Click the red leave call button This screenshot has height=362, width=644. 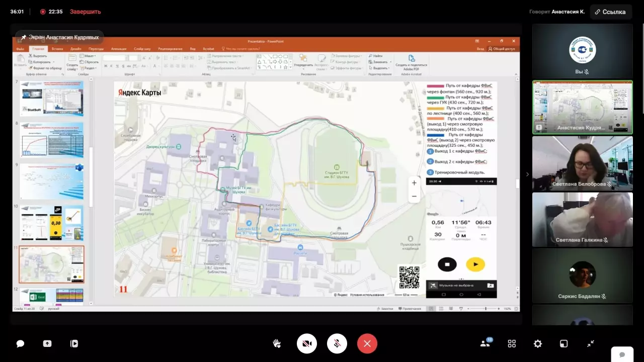pos(367,344)
